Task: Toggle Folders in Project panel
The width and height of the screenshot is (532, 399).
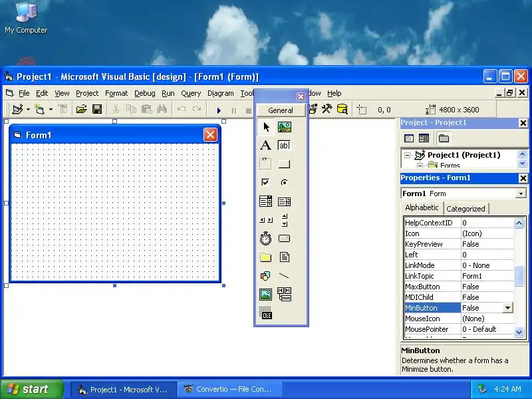Action: pos(444,138)
